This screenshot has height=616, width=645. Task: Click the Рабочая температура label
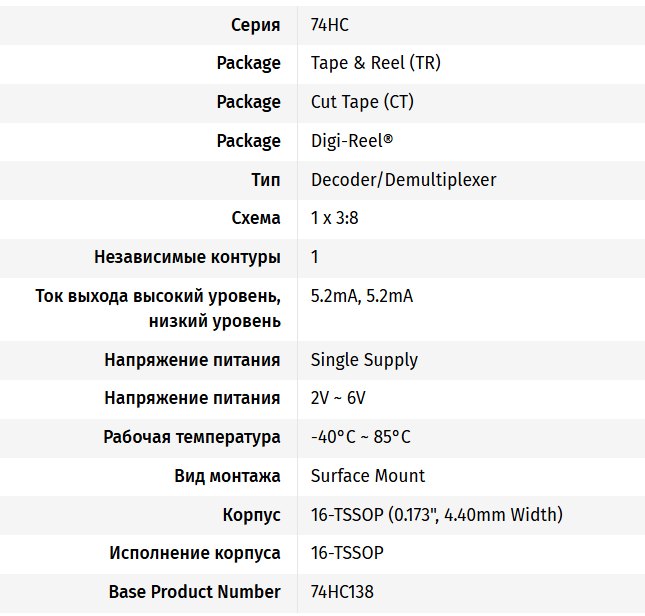(x=192, y=437)
